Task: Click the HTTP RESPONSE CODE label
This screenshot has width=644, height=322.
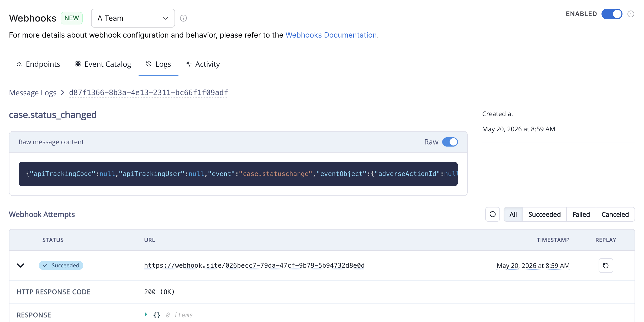Action: 54,292
